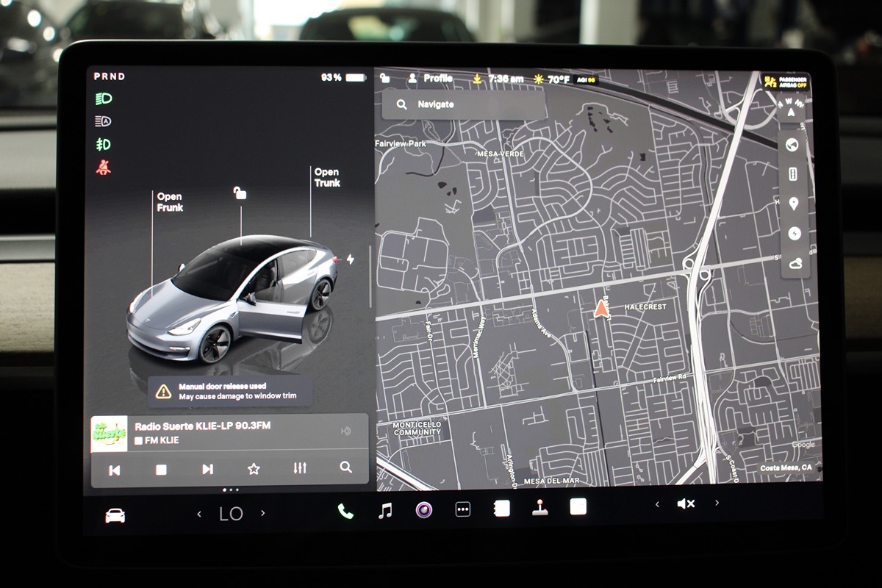The width and height of the screenshot is (882, 588).
Task: Open the Arcade joystick app
Action: [540, 508]
